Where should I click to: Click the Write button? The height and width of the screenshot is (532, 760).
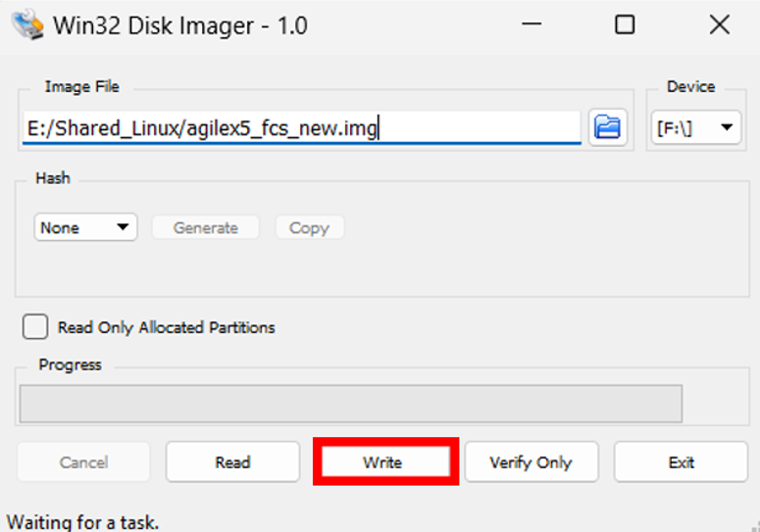pyautogui.click(x=382, y=462)
